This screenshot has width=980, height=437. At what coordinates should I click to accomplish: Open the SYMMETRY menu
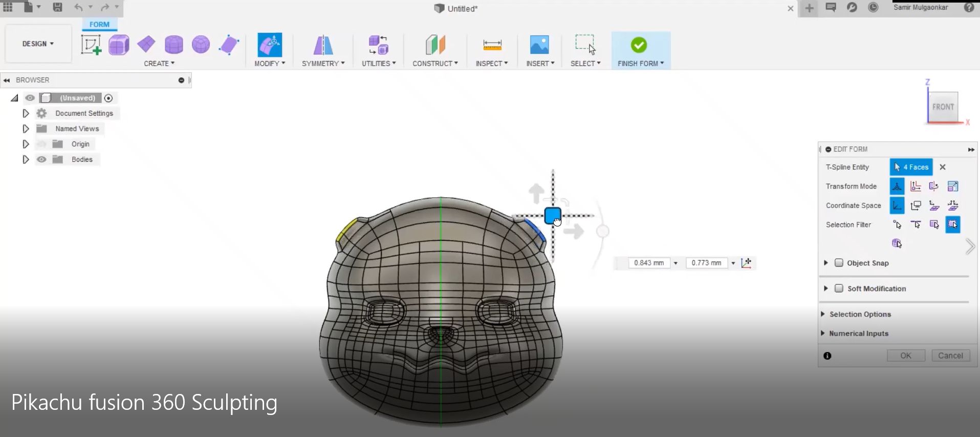(323, 64)
